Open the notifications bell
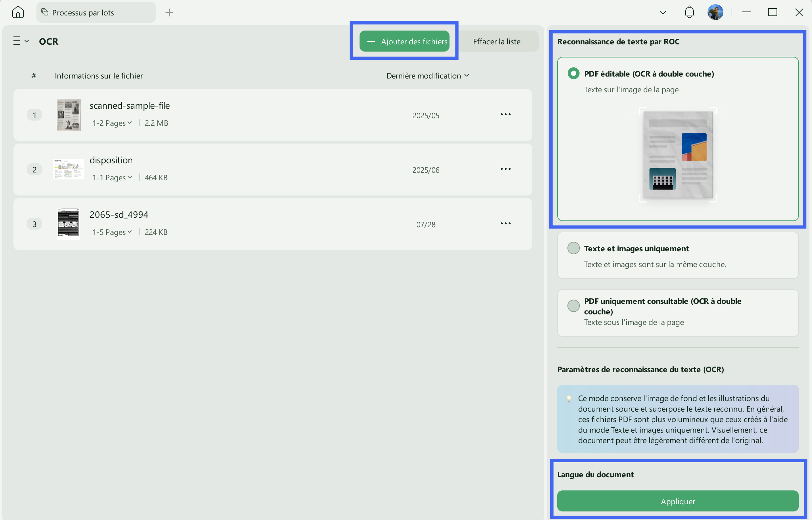Screen dimensions: 812x520 point(689,12)
